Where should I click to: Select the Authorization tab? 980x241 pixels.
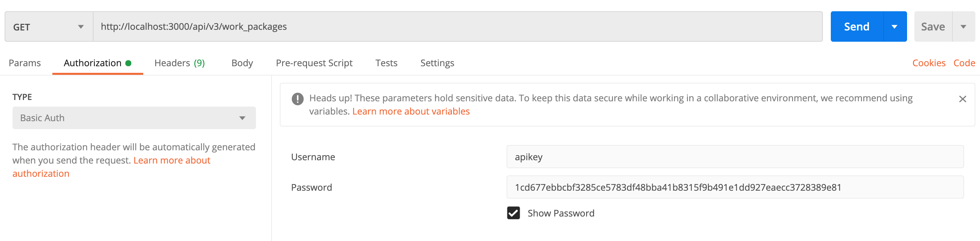pyautogui.click(x=93, y=63)
